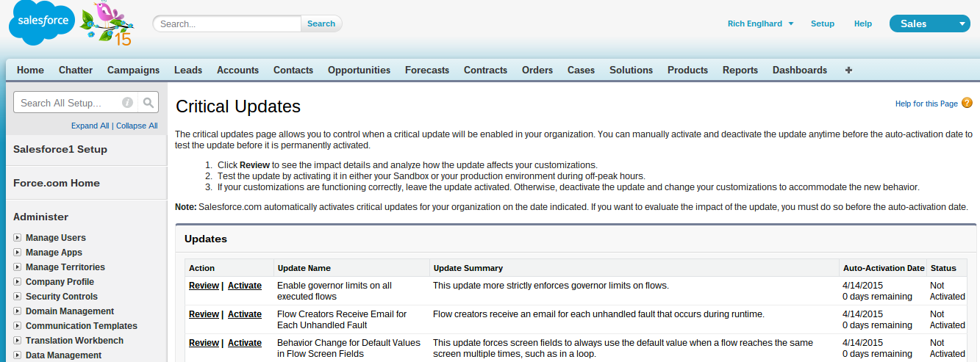Expand the Manage Users tree arrow

pyautogui.click(x=18, y=238)
